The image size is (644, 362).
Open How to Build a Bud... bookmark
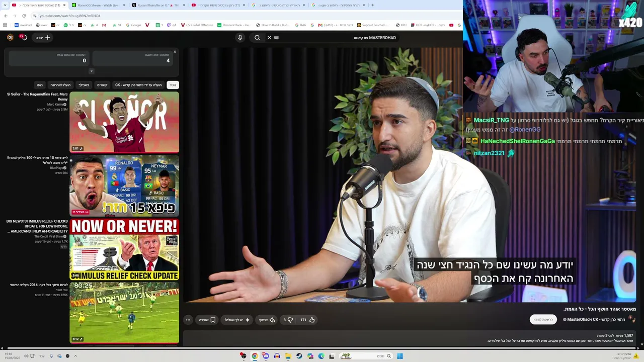273,25
